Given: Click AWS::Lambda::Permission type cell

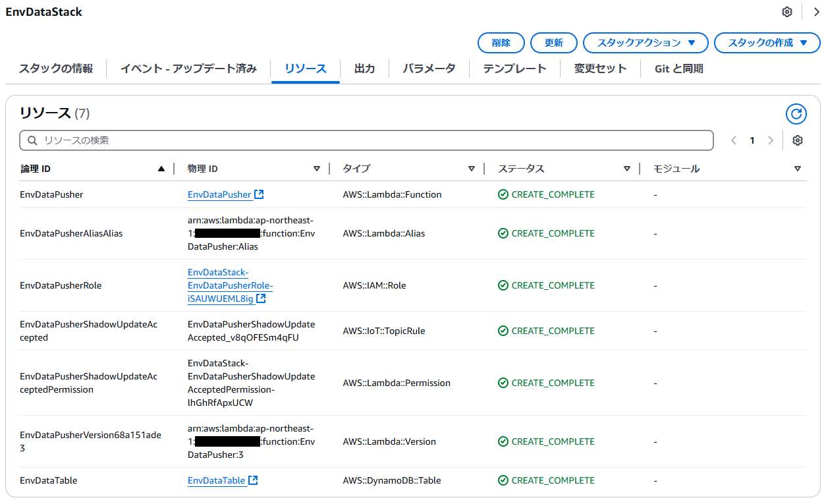Looking at the screenshot, I should tap(397, 383).
